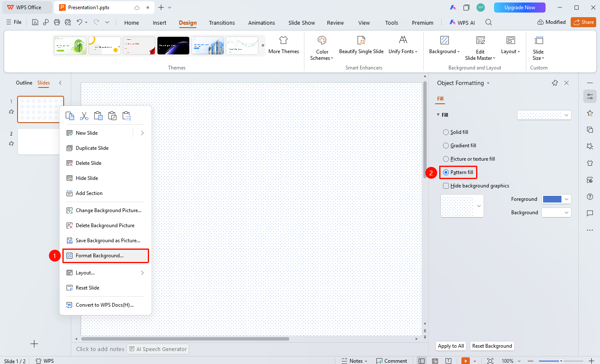The height and width of the screenshot is (364, 600).
Task: Pin the Object Formatting panel
Action: point(555,83)
